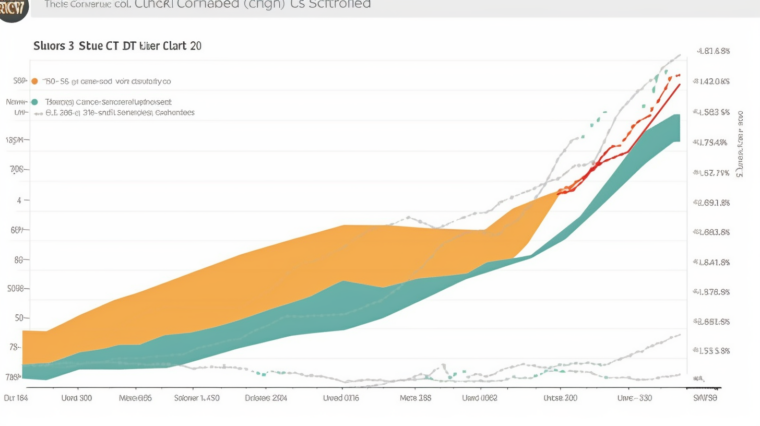Click the topmost right y-axis value label
This screenshot has width=760, height=426.
pyautogui.click(x=711, y=51)
